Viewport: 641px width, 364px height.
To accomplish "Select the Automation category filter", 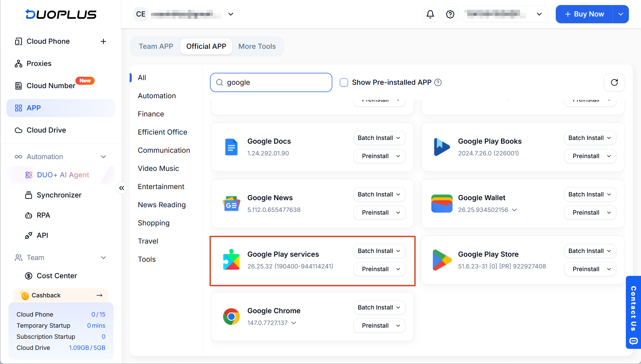I will [x=157, y=96].
